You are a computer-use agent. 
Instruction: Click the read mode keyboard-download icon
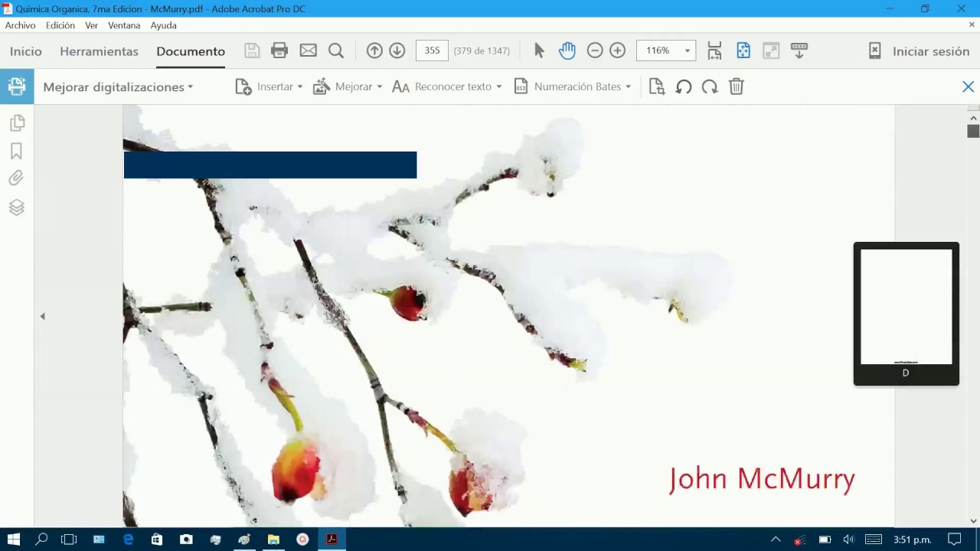(799, 51)
